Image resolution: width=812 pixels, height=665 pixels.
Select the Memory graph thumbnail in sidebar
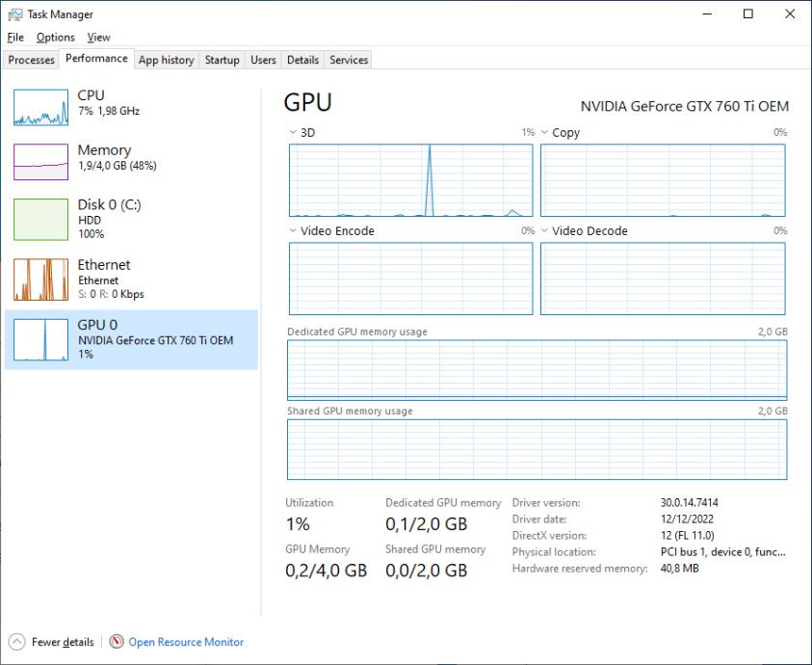pos(40,162)
